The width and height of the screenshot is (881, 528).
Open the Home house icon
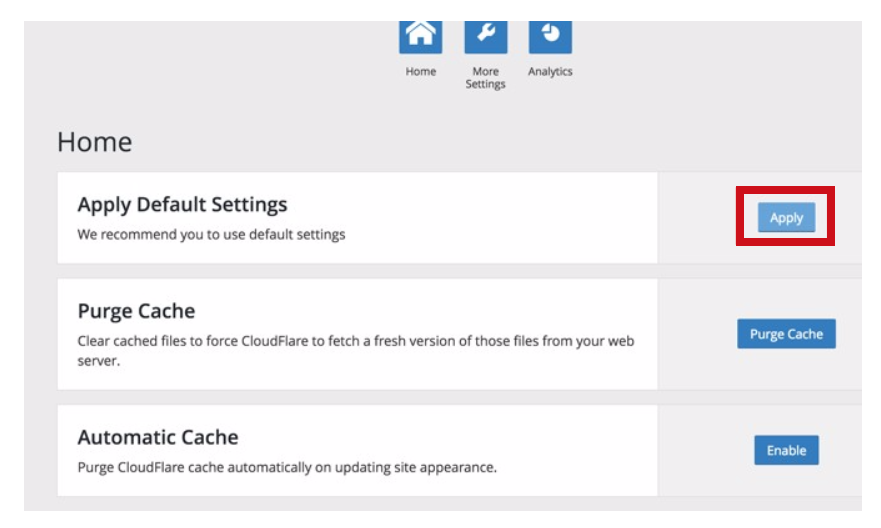coord(421,36)
